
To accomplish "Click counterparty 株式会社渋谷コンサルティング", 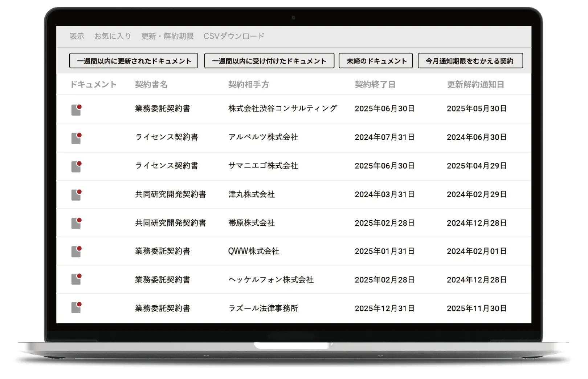I will click(x=283, y=109).
